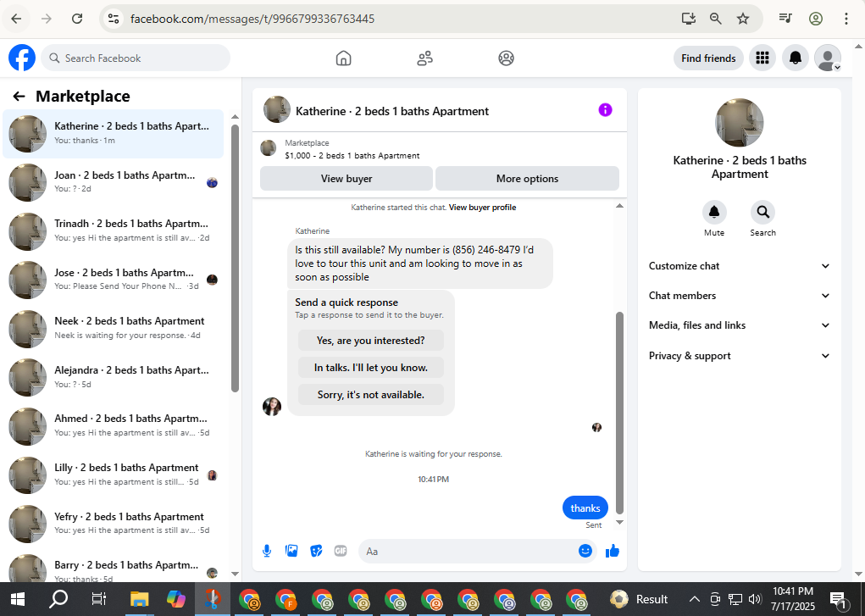Open the account profile avatar menu
865x616 pixels.
[x=828, y=58]
